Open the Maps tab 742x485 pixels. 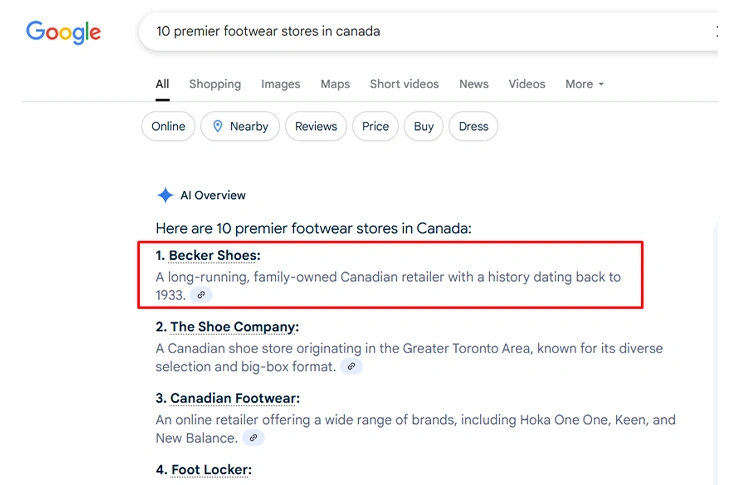coord(335,84)
